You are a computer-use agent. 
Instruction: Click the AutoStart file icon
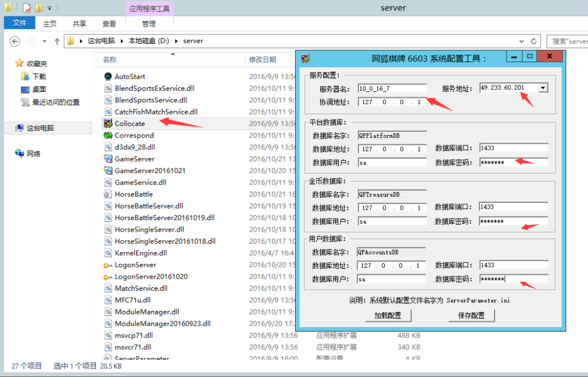pos(107,76)
